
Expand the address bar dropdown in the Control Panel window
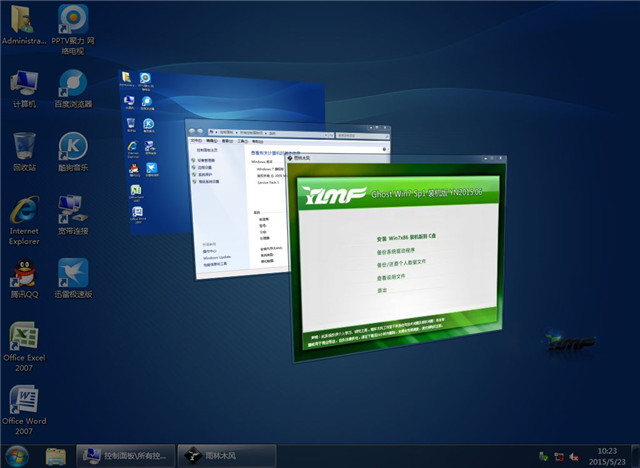(x=326, y=135)
